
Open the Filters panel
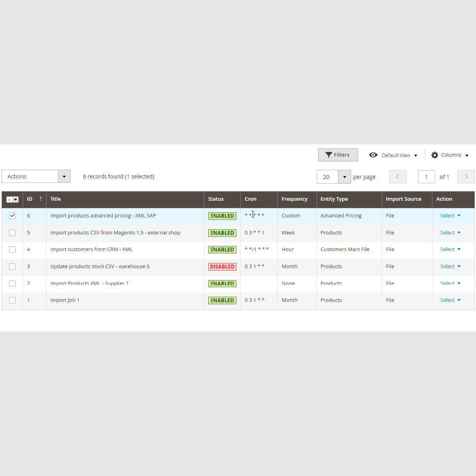pyautogui.click(x=338, y=155)
